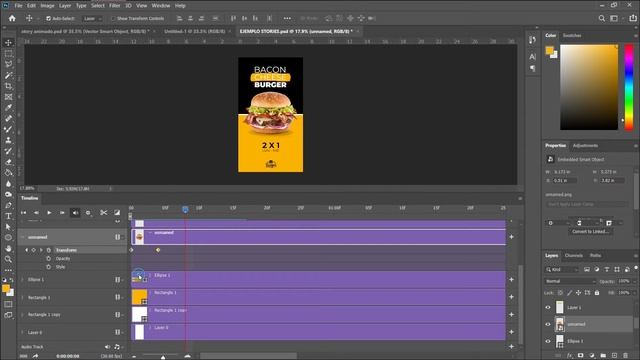Switch to the Channels tab
The height and width of the screenshot is (360, 640).
(x=573, y=256)
